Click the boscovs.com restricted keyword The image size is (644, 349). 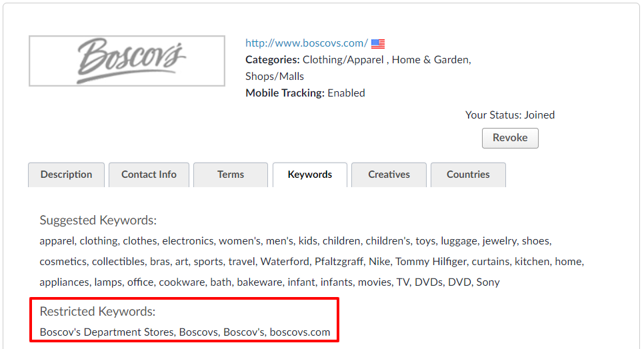[x=300, y=332]
